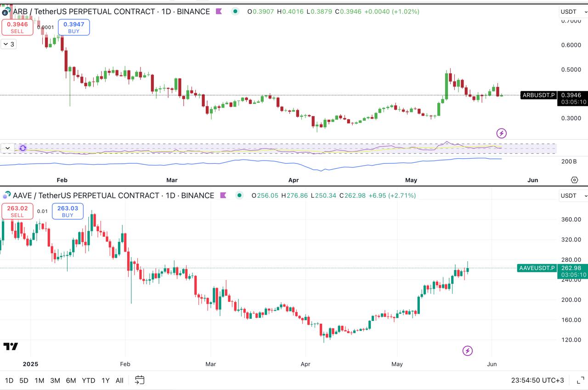Open the AAVE chart USDT currency dropdown
Screen dimensions: 588x390
pos(574,196)
